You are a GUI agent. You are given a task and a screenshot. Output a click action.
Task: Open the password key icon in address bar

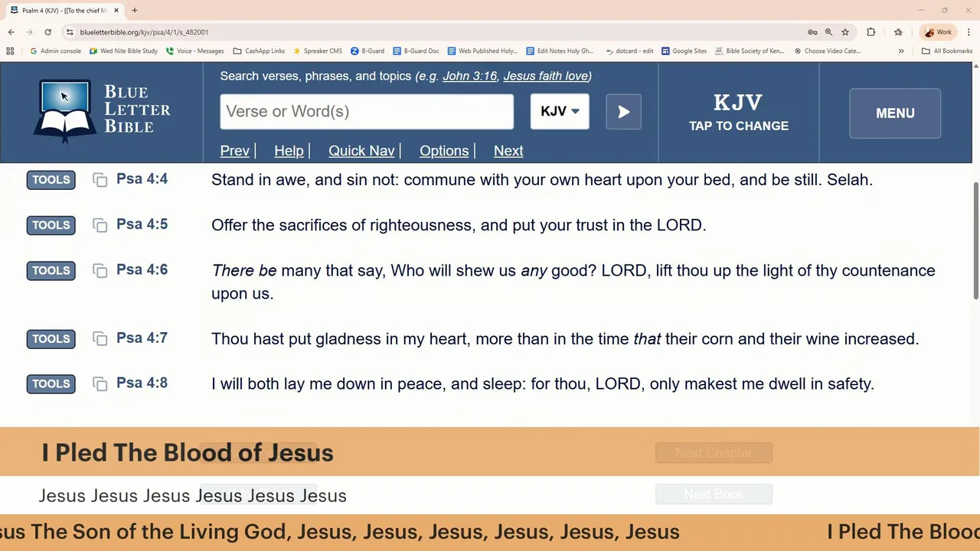[812, 32]
